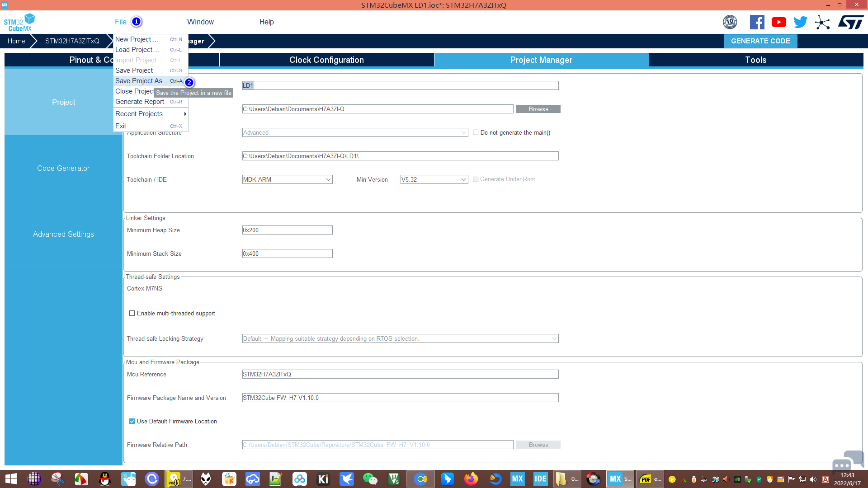The width and height of the screenshot is (868, 488).
Task: Click the NVIDIA tray icon
Action: (x=737, y=479)
